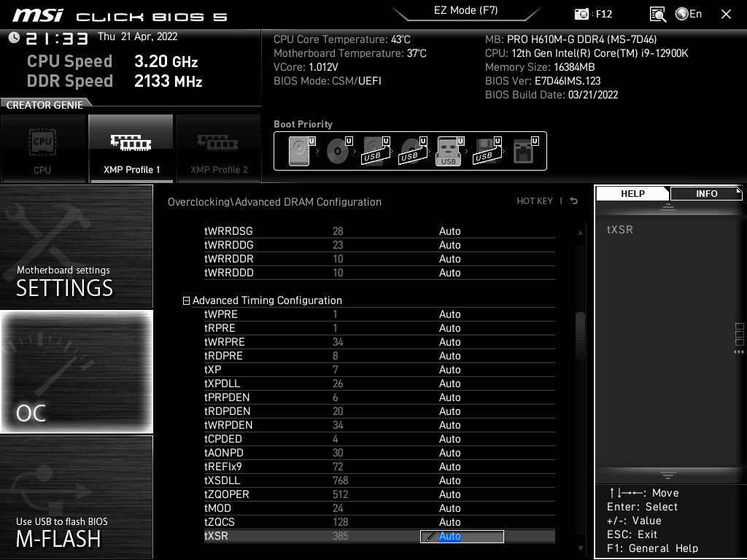
Task: Click the tCPDED timing row label
Action: (223, 438)
